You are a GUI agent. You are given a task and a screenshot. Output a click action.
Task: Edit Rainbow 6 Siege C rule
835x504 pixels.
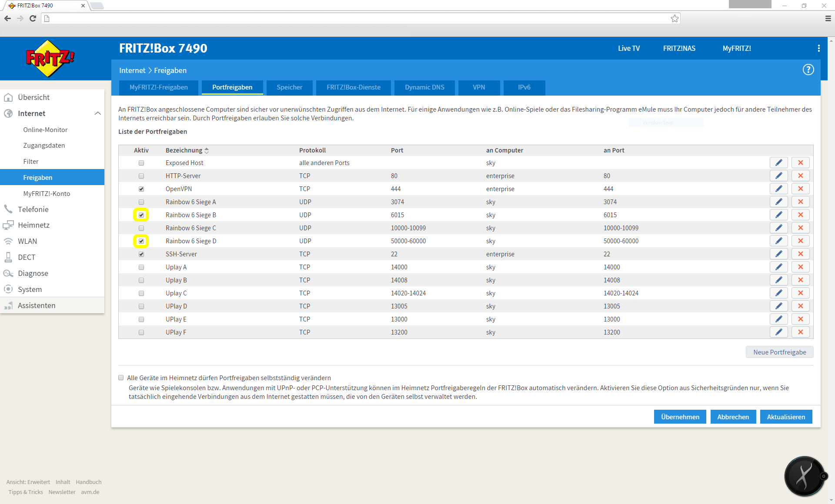point(778,228)
